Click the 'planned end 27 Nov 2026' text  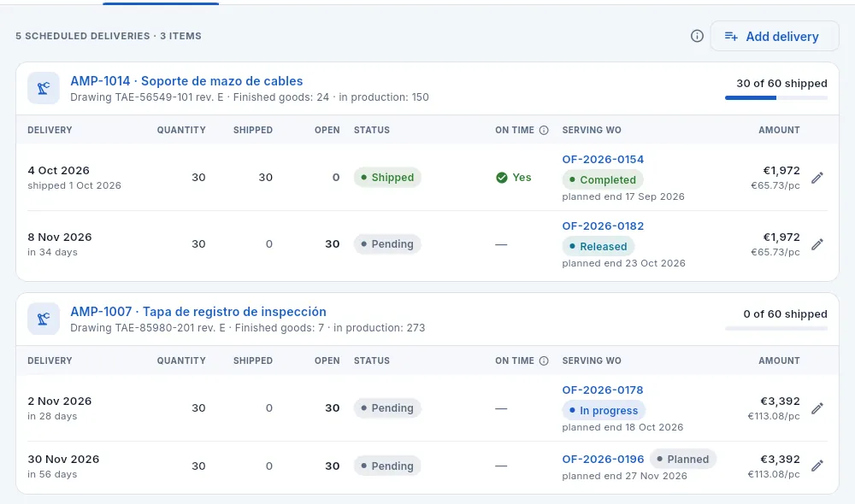click(x=625, y=476)
